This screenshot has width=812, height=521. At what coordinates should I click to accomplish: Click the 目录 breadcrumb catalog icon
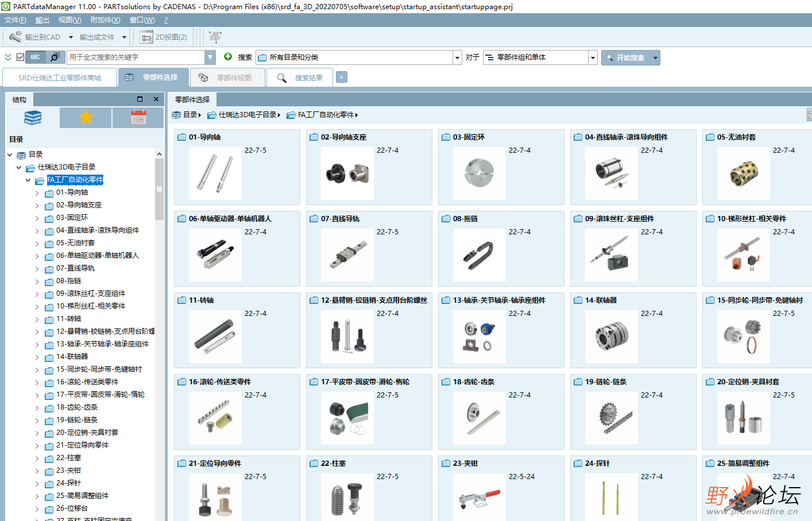tap(176, 115)
